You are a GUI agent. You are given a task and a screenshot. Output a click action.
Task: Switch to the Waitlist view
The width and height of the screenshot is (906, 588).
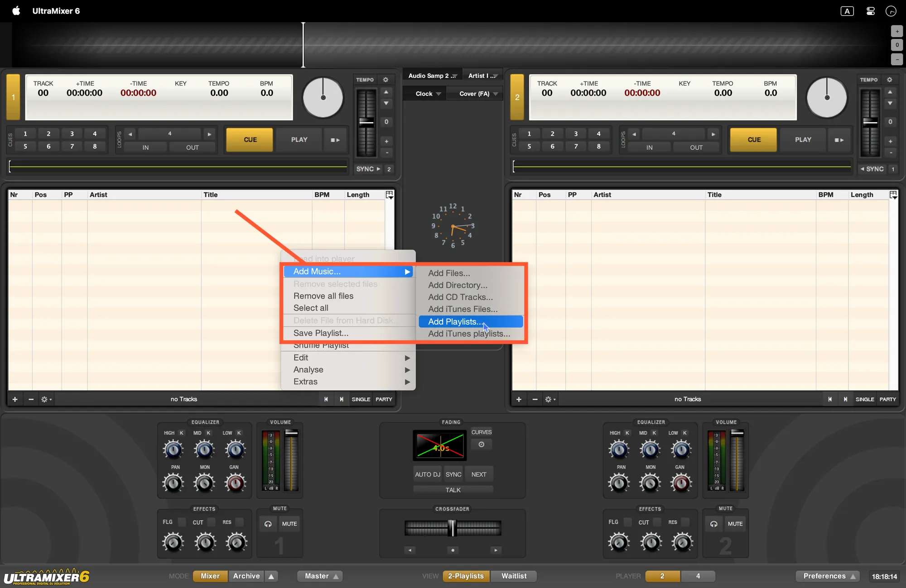click(x=514, y=576)
